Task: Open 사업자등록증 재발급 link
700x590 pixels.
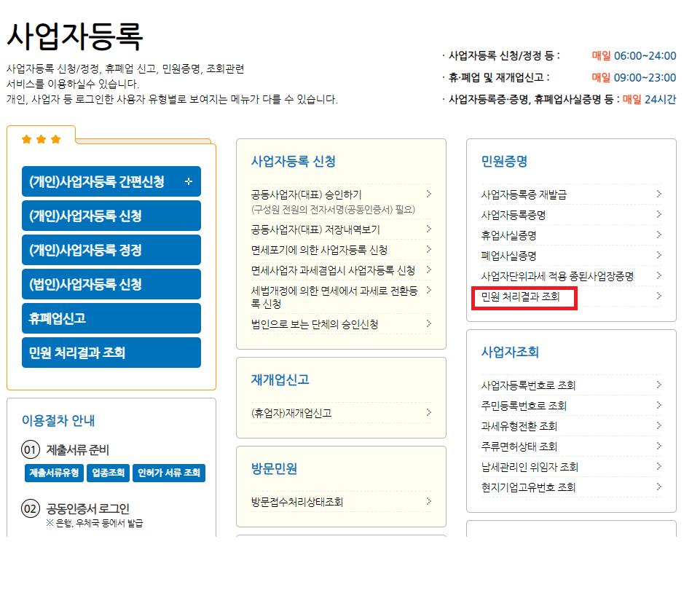Action: (x=524, y=194)
